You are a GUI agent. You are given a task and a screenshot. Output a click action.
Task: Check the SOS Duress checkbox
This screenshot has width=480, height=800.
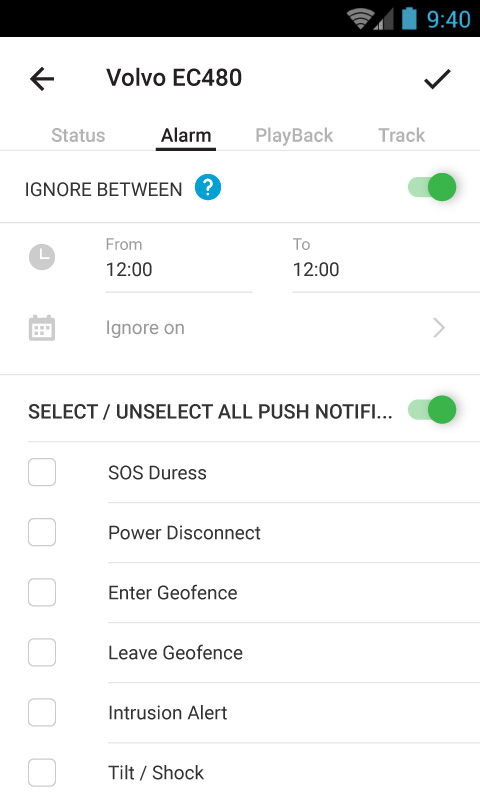[x=42, y=472]
